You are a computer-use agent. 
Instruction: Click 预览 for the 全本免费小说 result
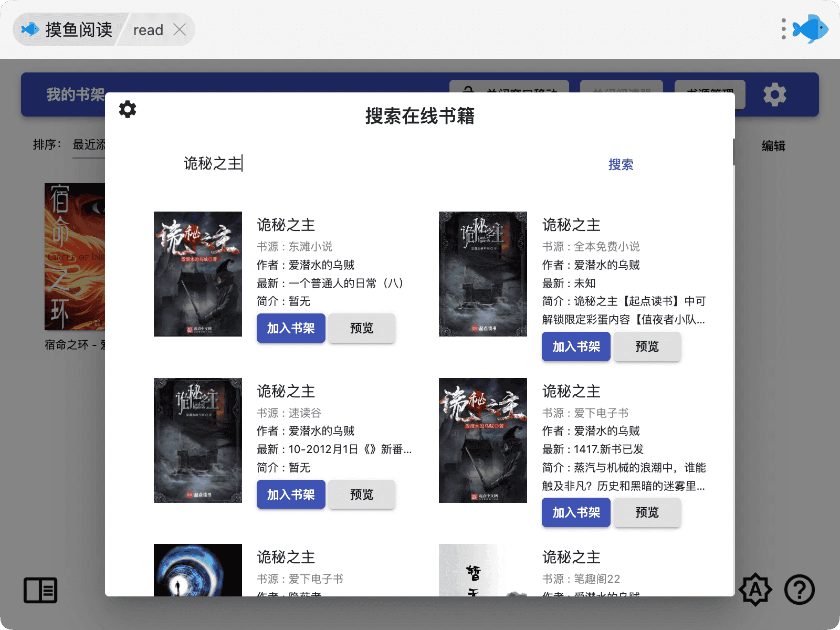[647, 346]
